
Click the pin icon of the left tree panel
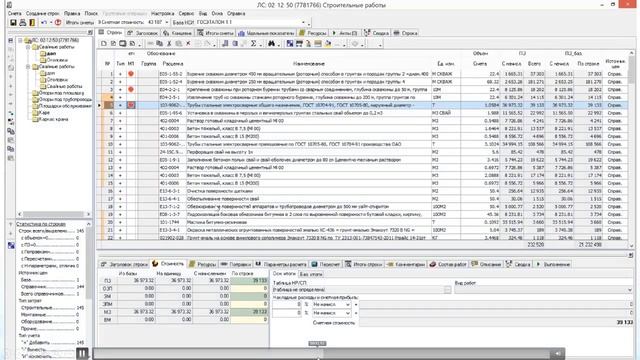coord(90,32)
